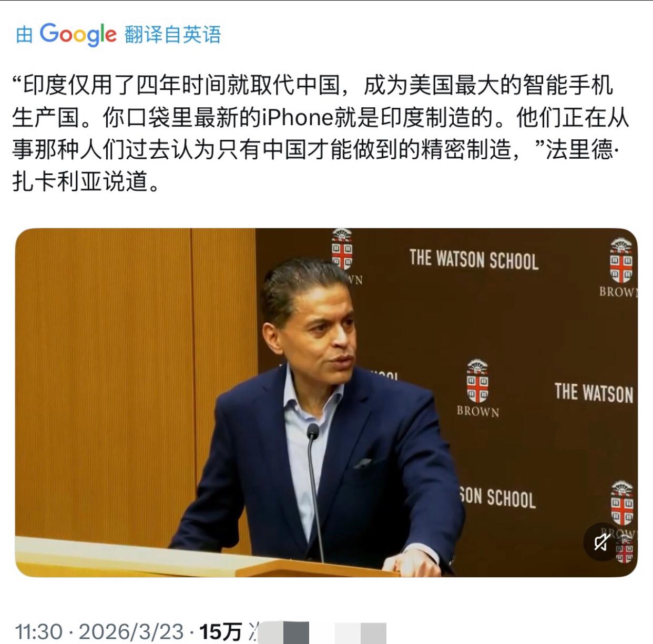Click the "由" character before Google logo

(24, 35)
